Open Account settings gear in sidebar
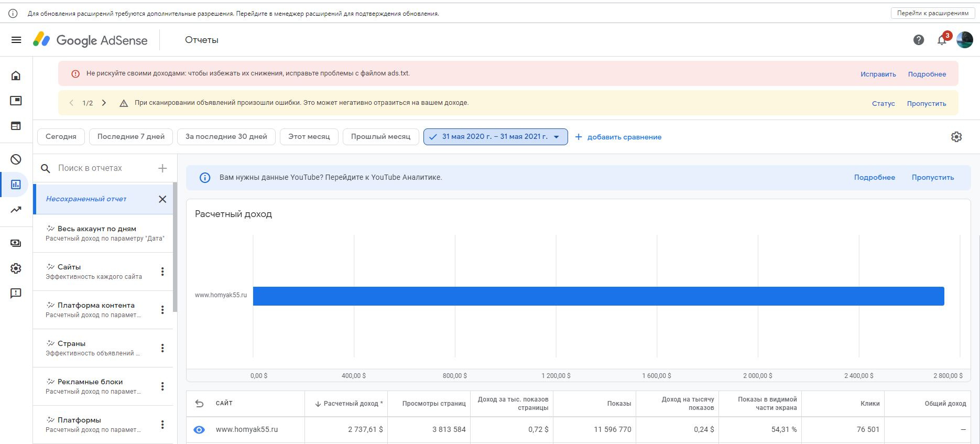 coord(16,268)
